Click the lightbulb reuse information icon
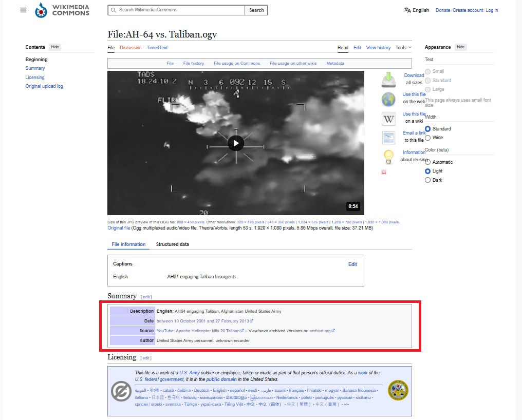The width and height of the screenshot is (522, 420). pos(388,156)
